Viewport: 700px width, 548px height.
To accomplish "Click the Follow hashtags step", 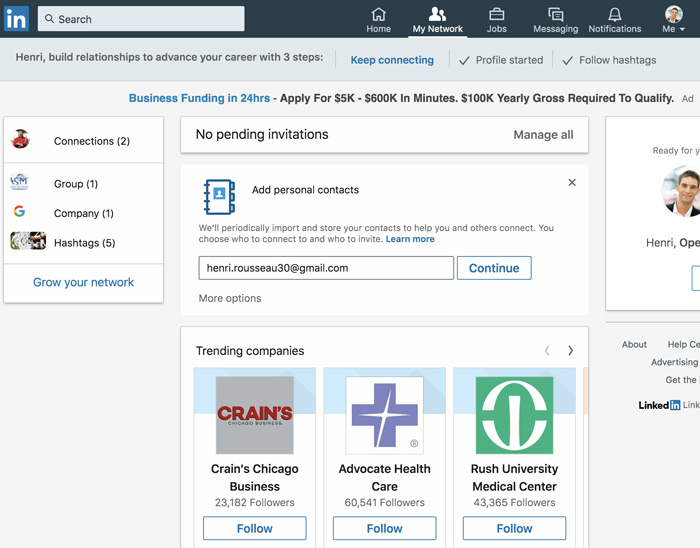I will click(x=609, y=60).
